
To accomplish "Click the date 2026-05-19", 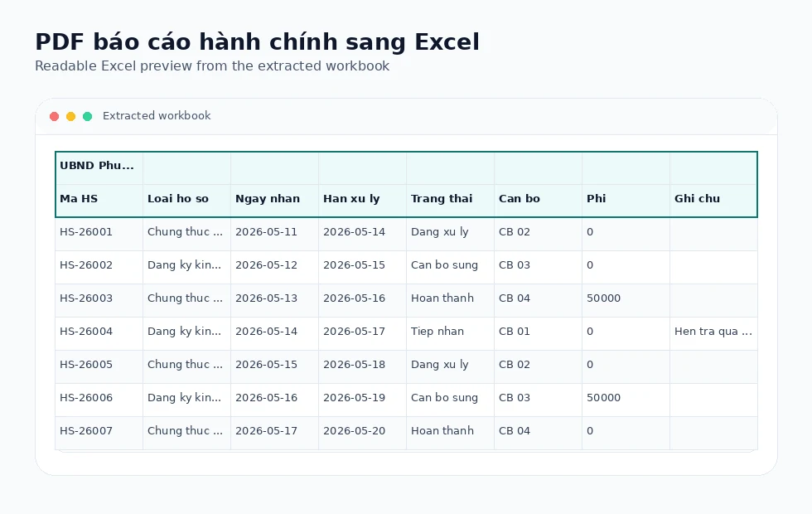I will (x=363, y=400).
